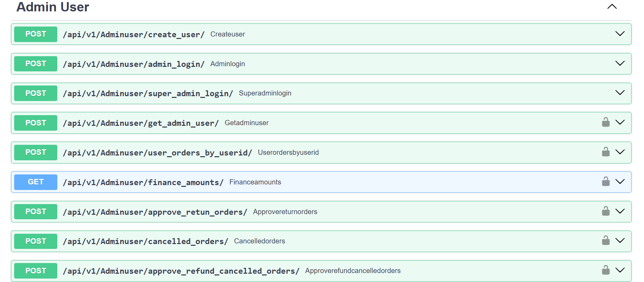Expand the super_admin_login endpoint chevron

coord(620,93)
